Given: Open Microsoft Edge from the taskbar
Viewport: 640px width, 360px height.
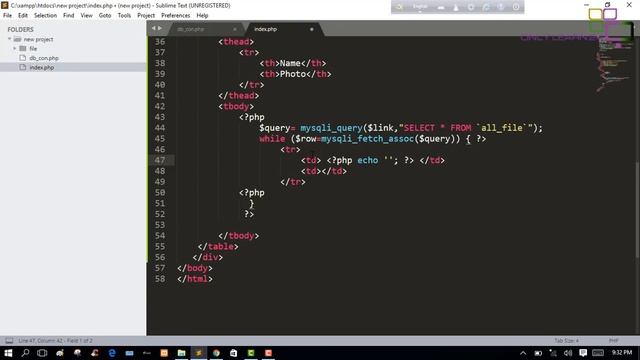Looking at the screenshot, I should click(x=112, y=353).
